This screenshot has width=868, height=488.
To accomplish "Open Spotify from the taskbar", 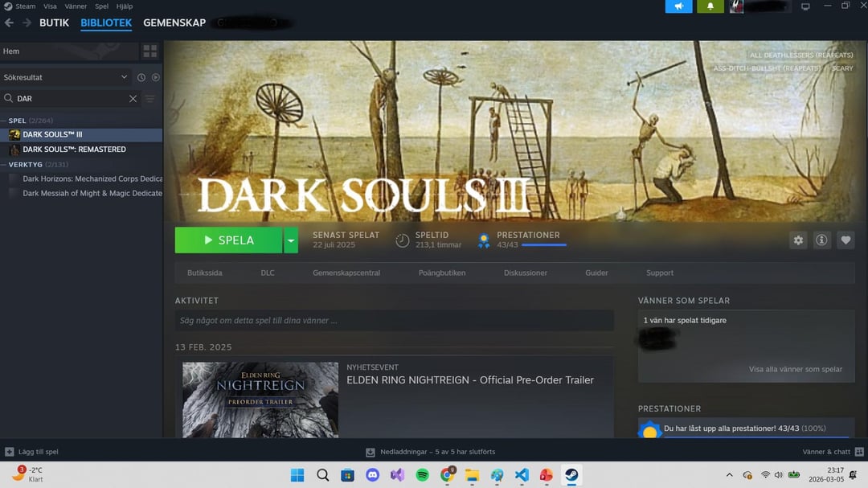I will (422, 475).
